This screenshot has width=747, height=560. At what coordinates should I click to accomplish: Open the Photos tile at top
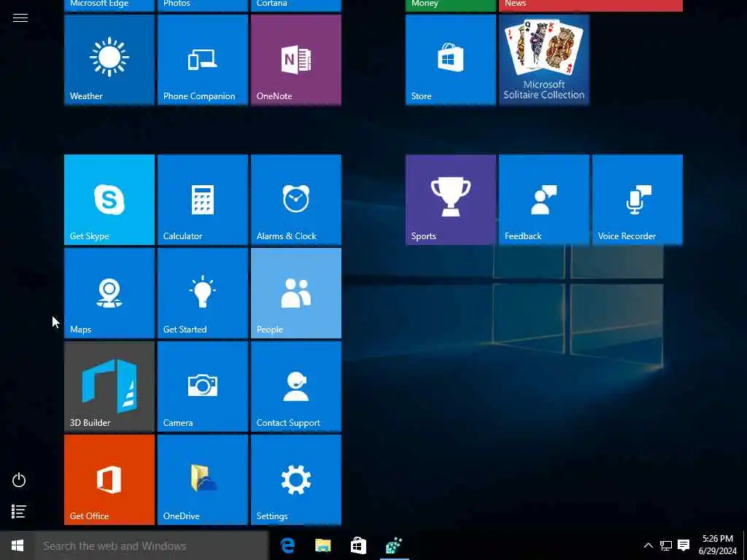tap(203, 5)
